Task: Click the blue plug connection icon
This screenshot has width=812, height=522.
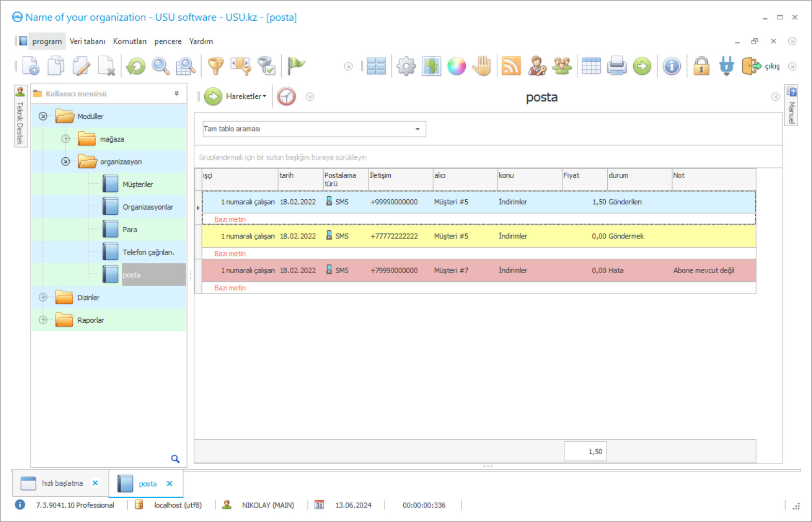Action: click(x=727, y=66)
